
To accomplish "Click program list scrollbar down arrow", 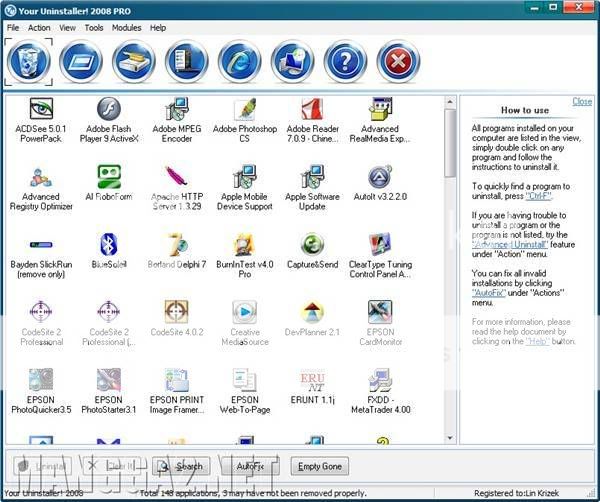I will [x=450, y=438].
